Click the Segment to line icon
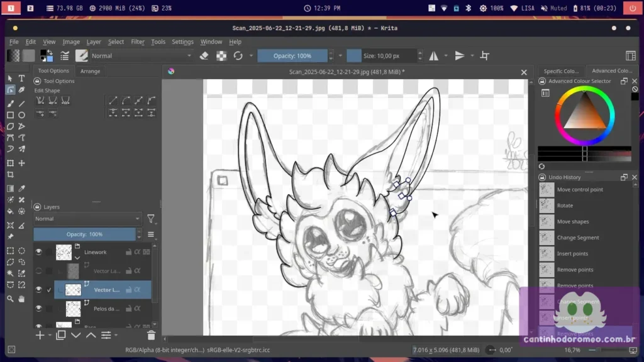The width and height of the screenshot is (644, 362). click(x=113, y=100)
